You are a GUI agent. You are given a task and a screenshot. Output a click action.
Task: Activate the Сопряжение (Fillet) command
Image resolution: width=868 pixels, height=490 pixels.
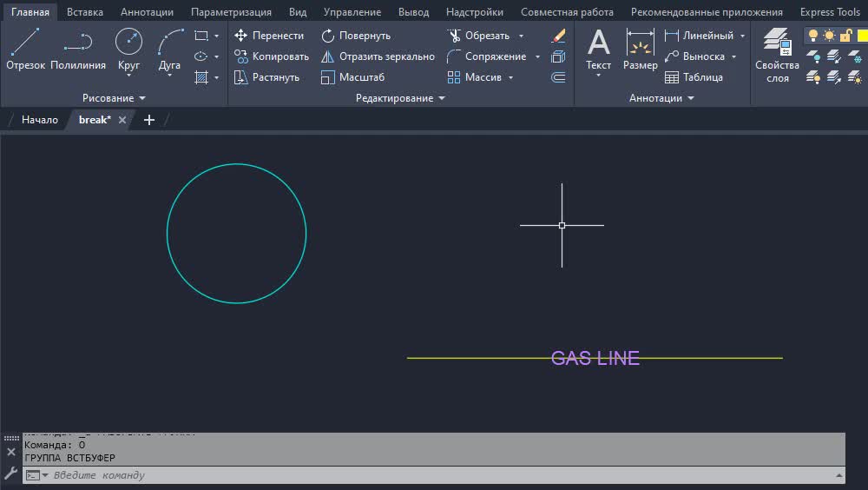click(487, 56)
